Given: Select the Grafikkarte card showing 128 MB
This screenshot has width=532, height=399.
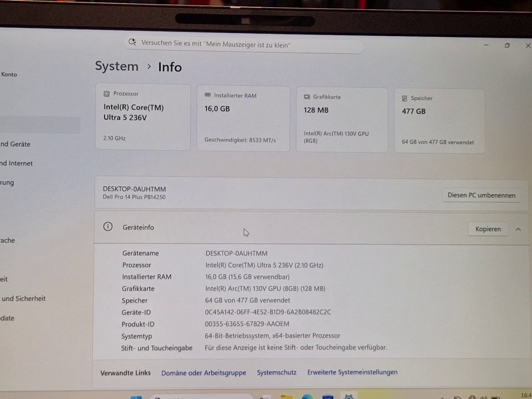Looking at the screenshot, I should point(342,120).
